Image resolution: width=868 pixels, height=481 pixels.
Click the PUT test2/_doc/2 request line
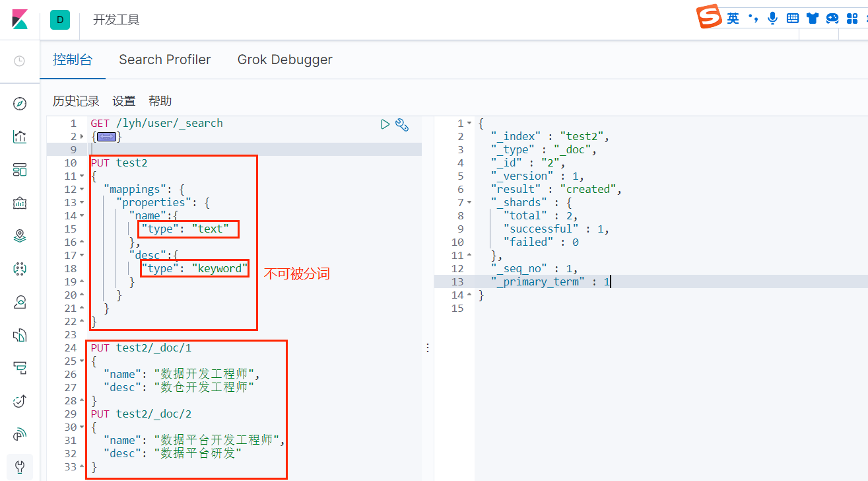(141, 414)
